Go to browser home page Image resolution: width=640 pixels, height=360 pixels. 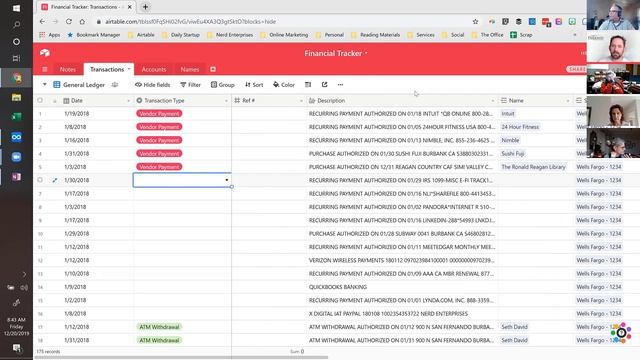[x=82, y=22]
